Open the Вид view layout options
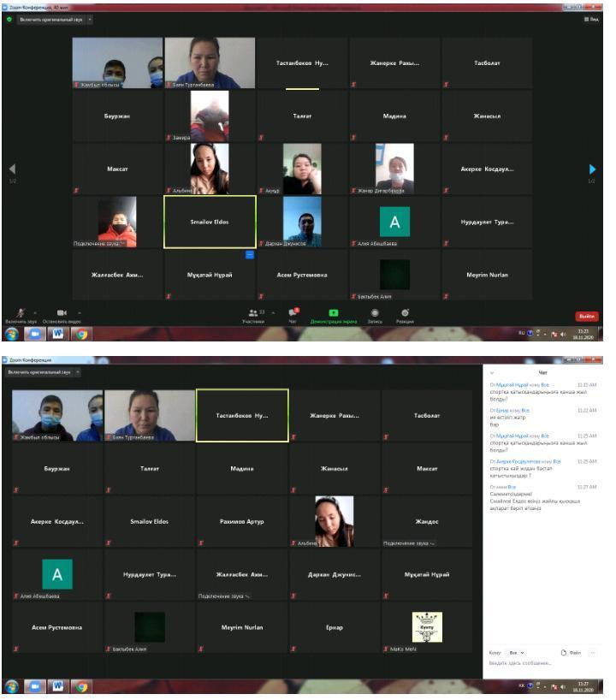This screenshot has height=700, width=616. (x=590, y=19)
